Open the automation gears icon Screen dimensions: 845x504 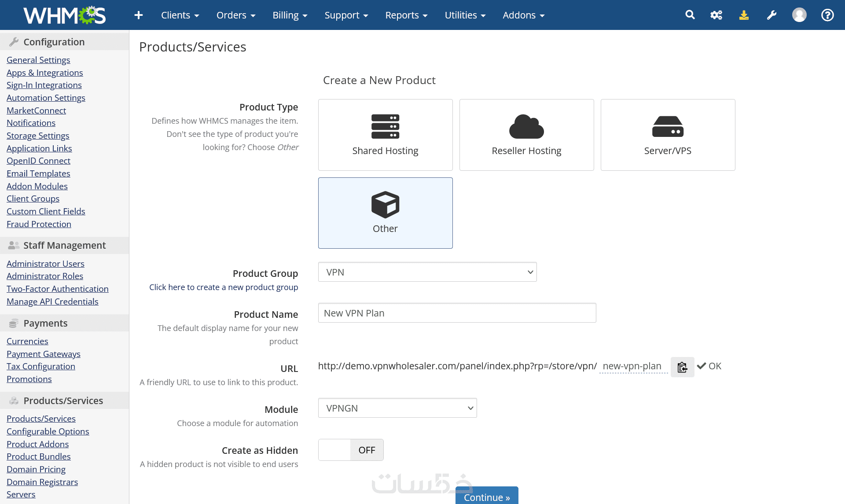coord(716,15)
